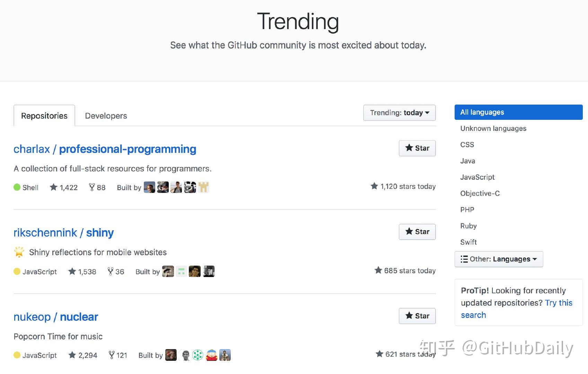Filter trending by Swift language
Viewport: 588px width, 374px height.
click(468, 242)
